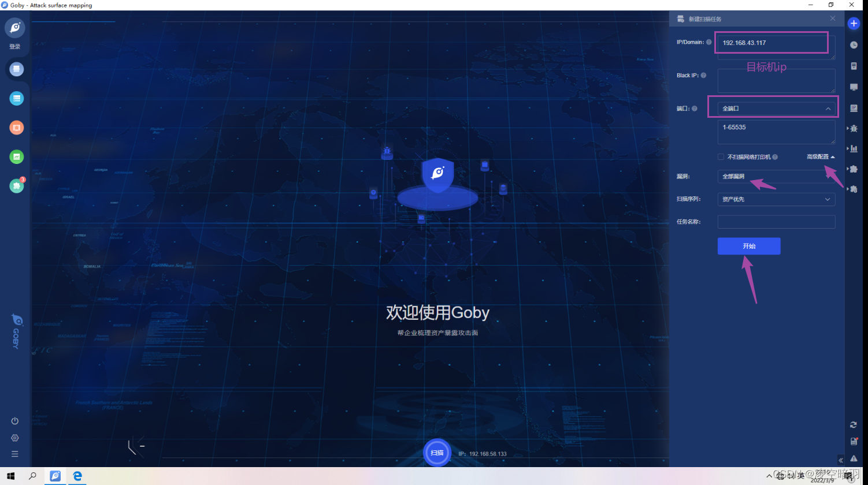Click the help icon next to 端口

pyautogui.click(x=695, y=109)
